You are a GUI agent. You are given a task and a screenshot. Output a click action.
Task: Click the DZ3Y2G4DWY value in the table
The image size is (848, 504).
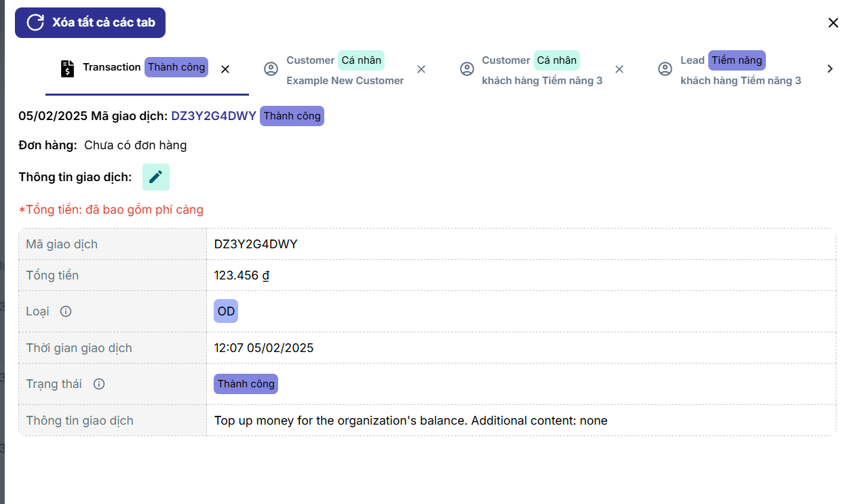(256, 244)
